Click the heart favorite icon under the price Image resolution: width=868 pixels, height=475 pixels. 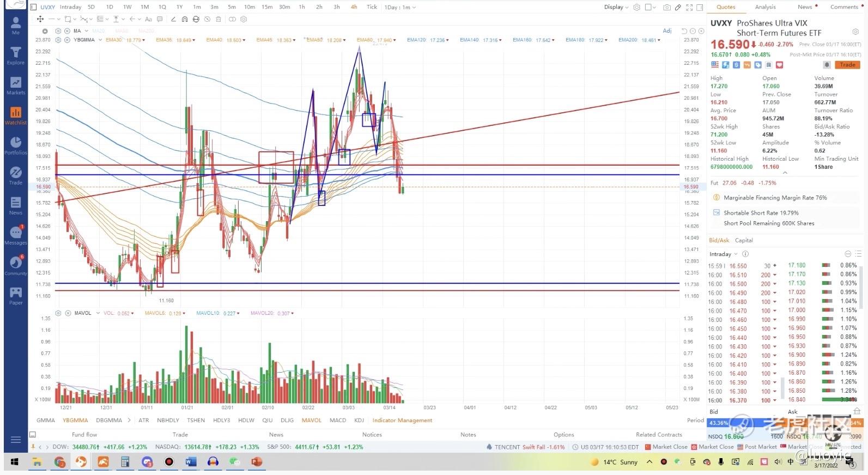(779, 65)
